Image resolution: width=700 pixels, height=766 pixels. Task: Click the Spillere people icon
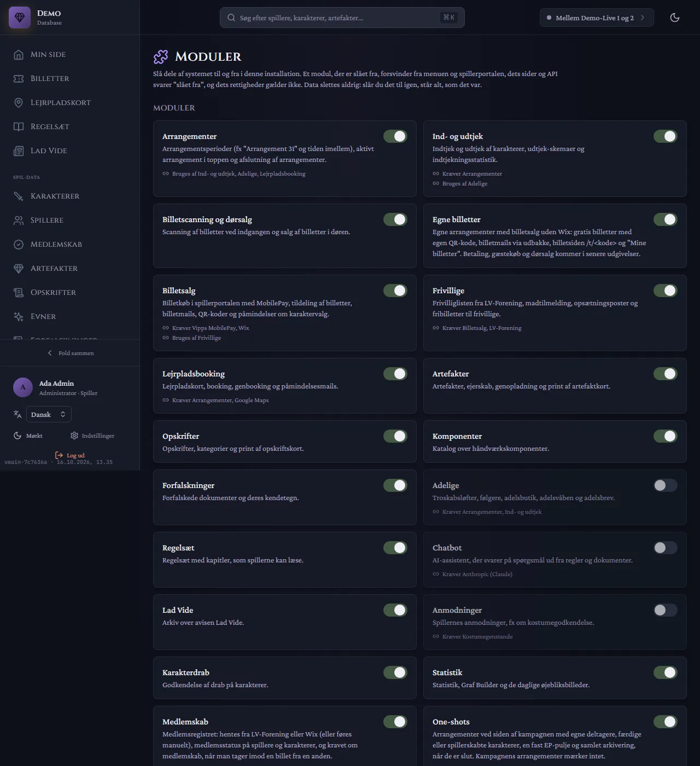click(x=19, y=220)
